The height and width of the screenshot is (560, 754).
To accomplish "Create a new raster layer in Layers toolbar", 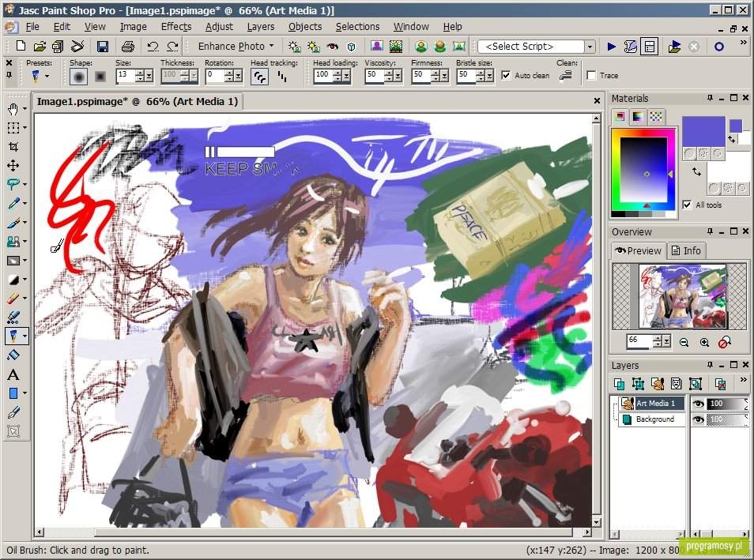I will (x=619, y=384).
